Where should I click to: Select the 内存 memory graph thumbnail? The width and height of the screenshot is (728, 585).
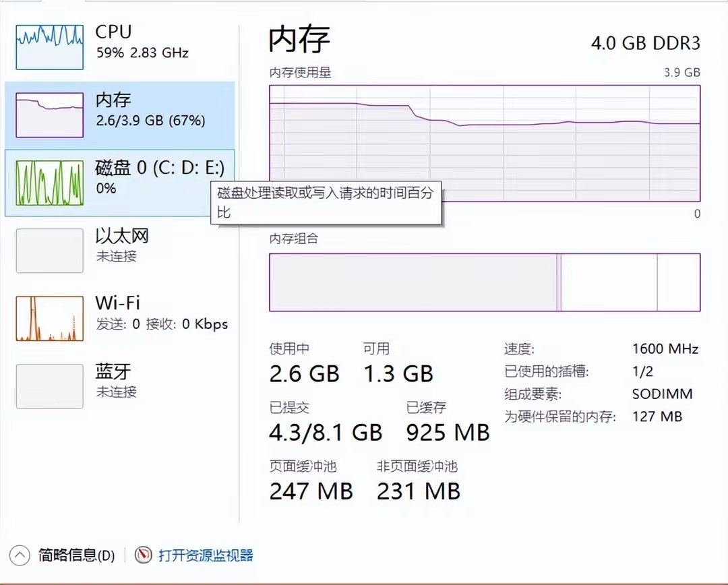pos(49,115)
